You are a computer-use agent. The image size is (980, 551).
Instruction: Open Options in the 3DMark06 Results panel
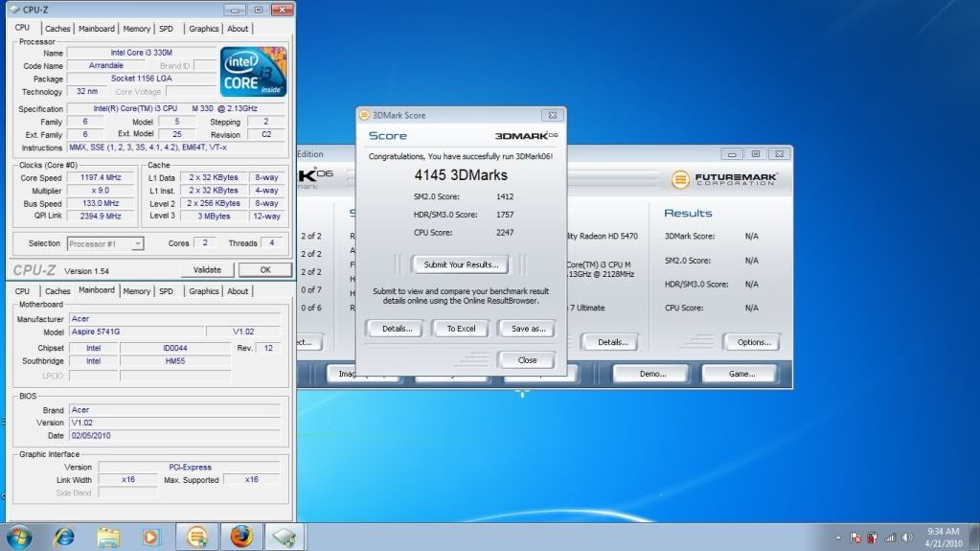pyautogui.click(x=754, y=342)
